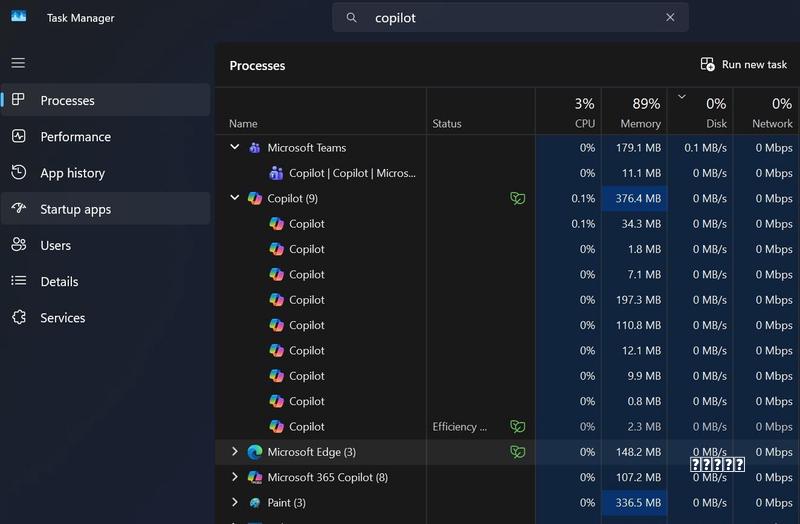
Task: Clear the copilot search text
Action: (670, 17)
